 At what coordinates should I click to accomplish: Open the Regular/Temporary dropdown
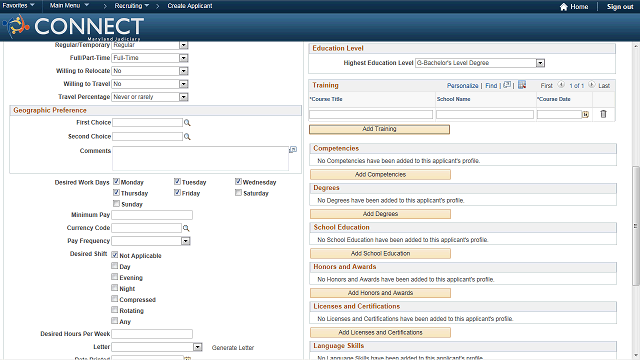[184, 45]
